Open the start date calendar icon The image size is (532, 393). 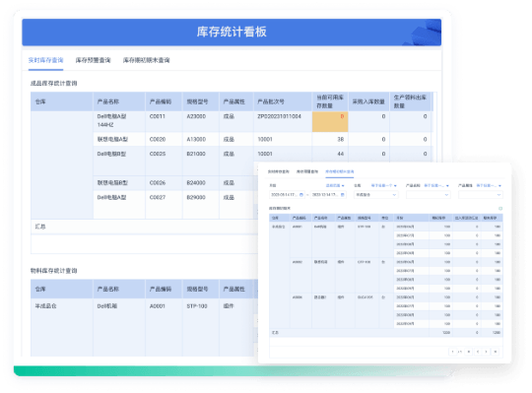(x=301, y=195)
